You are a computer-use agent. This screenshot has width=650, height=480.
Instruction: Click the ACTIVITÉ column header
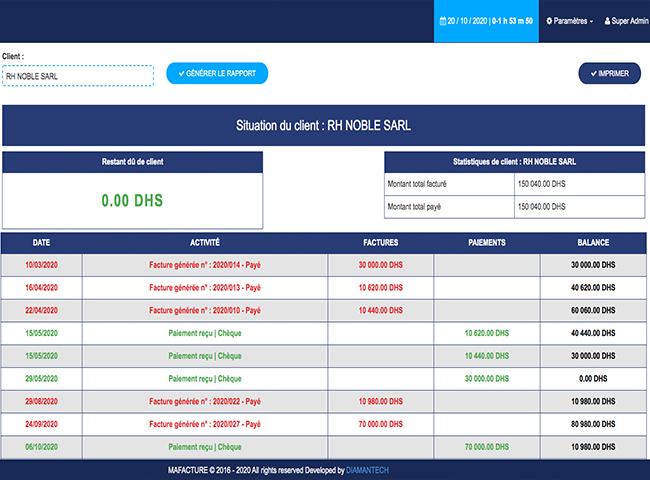pyautogui.click(x=205, y=242)
